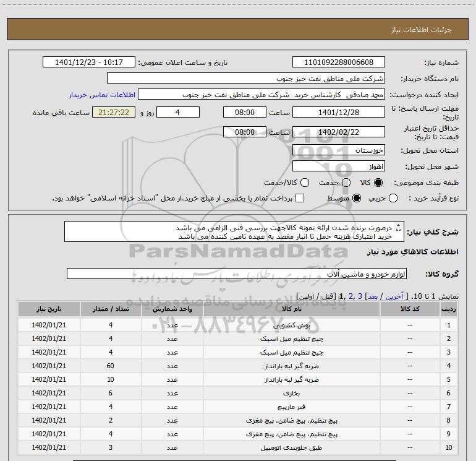476x461 pixels.
Task: Click پیچ تنظیم، پیچ ضامن in row 8
Action: 291,421
